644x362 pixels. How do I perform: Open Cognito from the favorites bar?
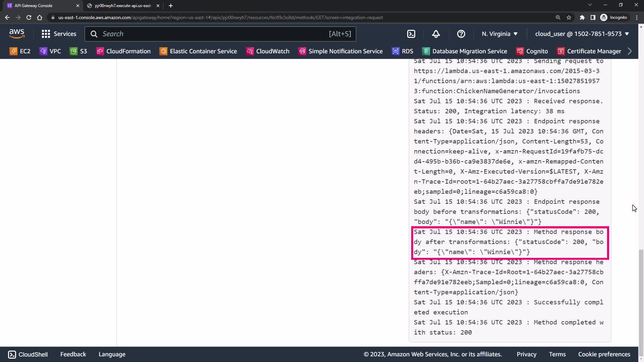[532, 51]
